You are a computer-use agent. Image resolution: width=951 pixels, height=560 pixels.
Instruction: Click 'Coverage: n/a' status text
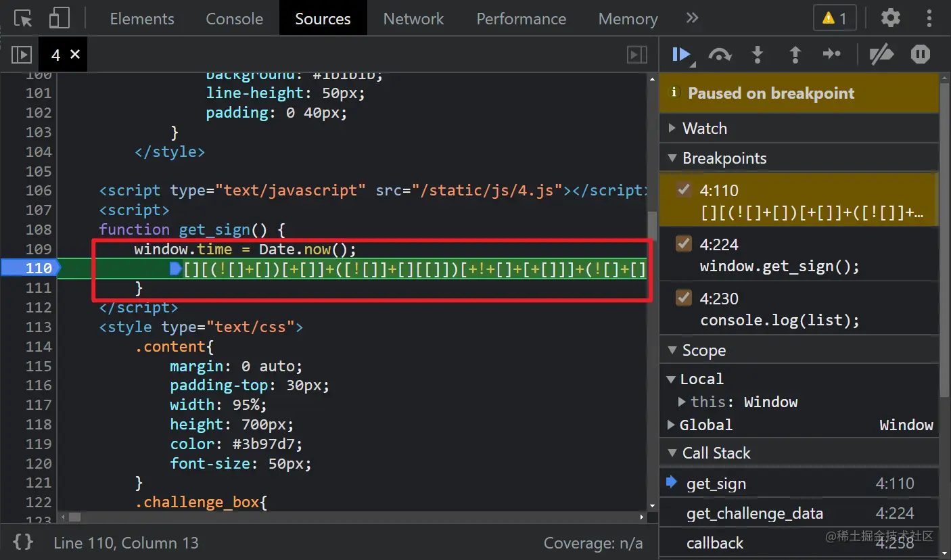click(593, 543)
